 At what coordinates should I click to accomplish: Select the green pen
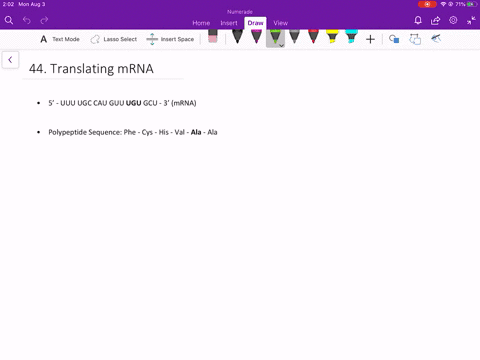point(275,37)
